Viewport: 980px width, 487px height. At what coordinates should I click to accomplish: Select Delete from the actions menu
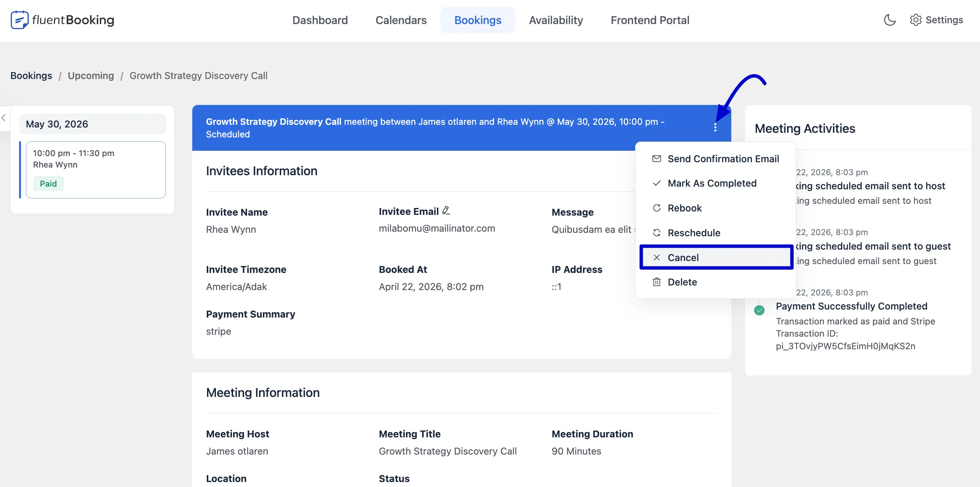click(x=715, y=282)
